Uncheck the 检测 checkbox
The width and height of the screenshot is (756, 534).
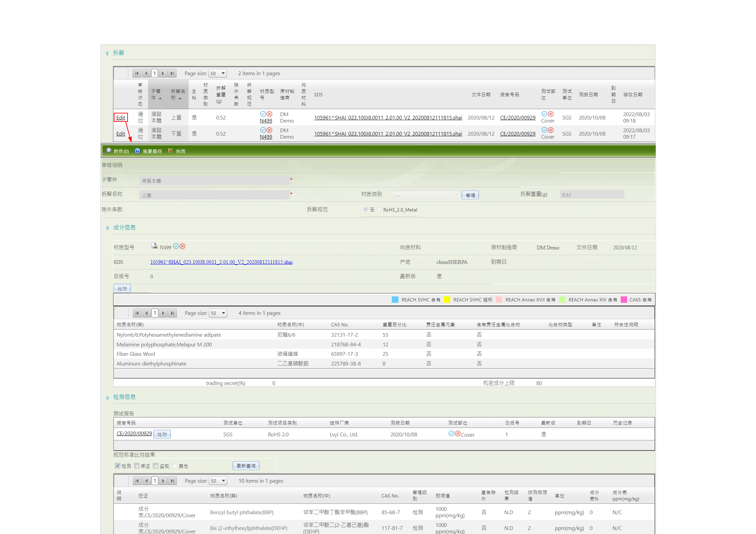[117, 466]
